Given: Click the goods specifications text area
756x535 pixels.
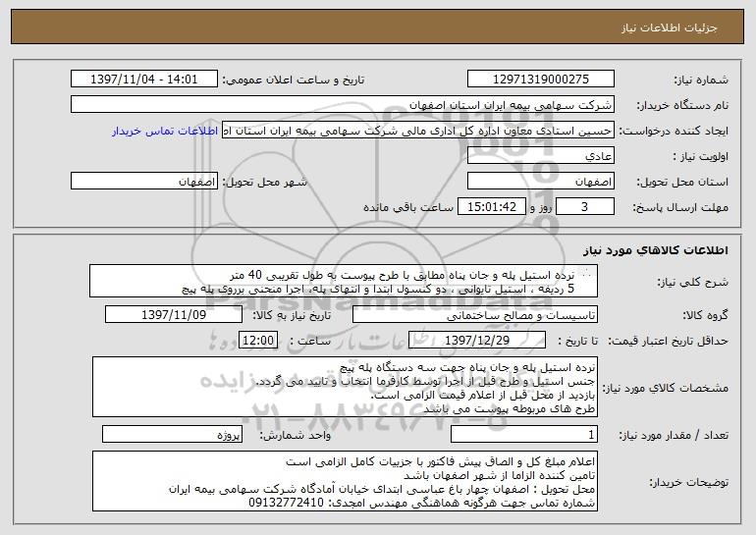Looking at the screenshot, I should pos(345,387).
